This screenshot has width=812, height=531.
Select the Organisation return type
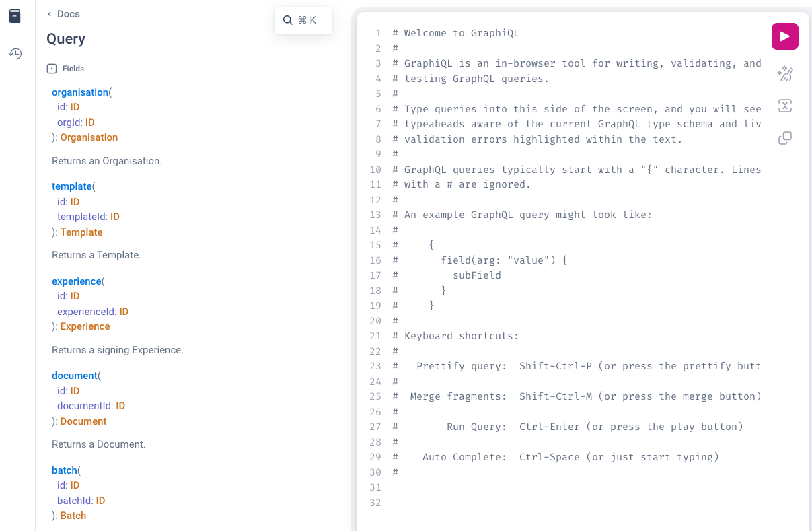coord(89,137)
